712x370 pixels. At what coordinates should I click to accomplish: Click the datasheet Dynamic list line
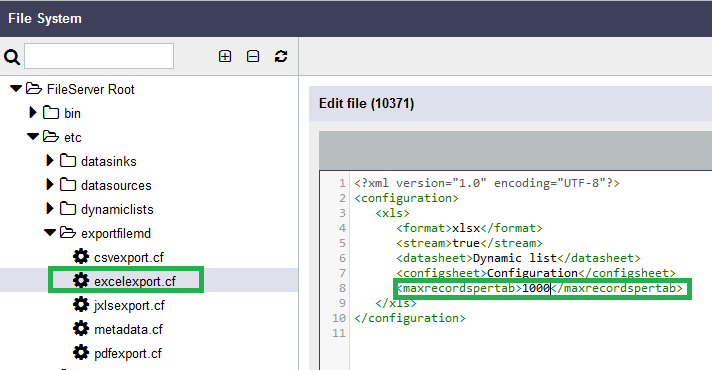pos(518,258)
